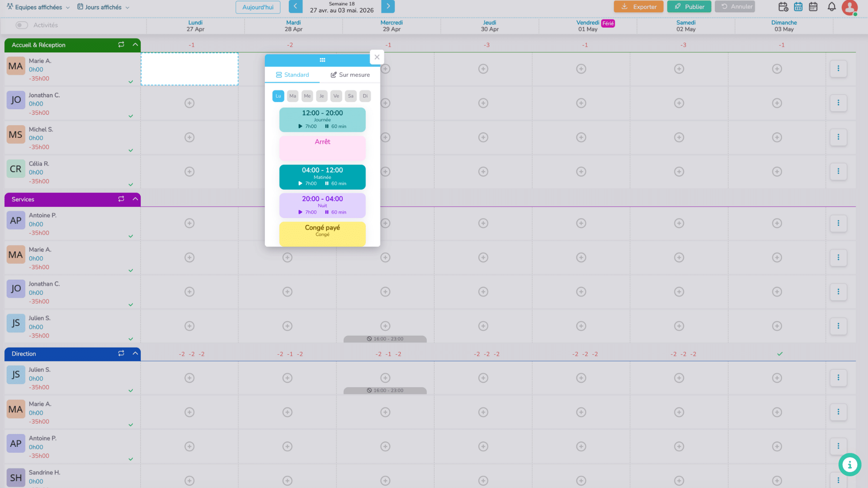Open the info help bubble
This screenshot has width=868, height=488.
click(849, 465)
